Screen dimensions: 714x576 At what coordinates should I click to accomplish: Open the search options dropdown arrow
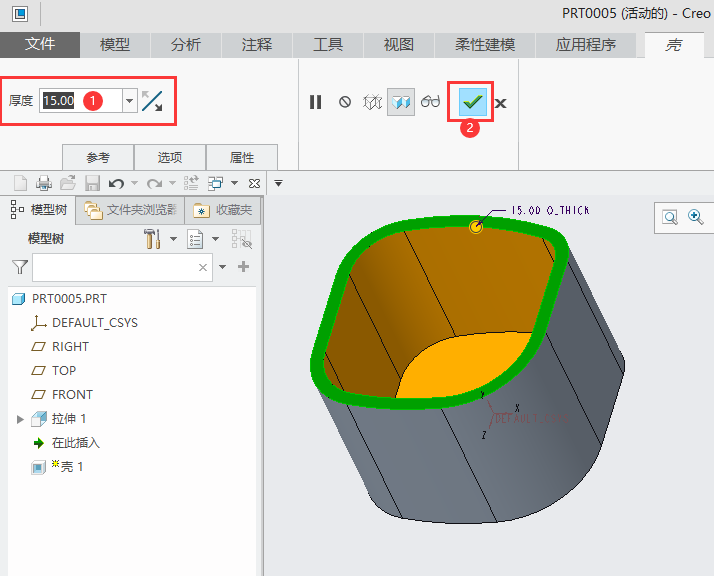(x=223, y=267)
